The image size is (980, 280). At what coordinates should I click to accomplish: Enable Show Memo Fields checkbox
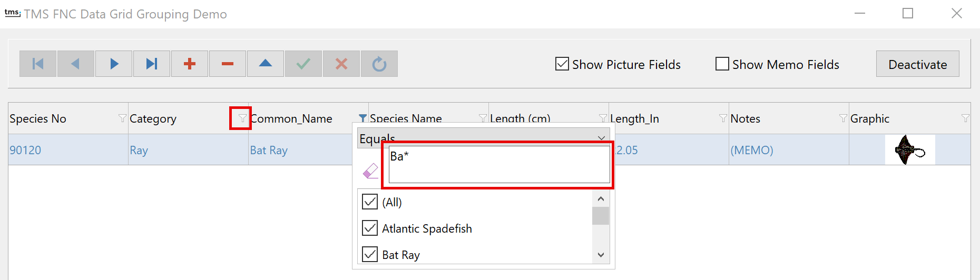click(722, 64)
